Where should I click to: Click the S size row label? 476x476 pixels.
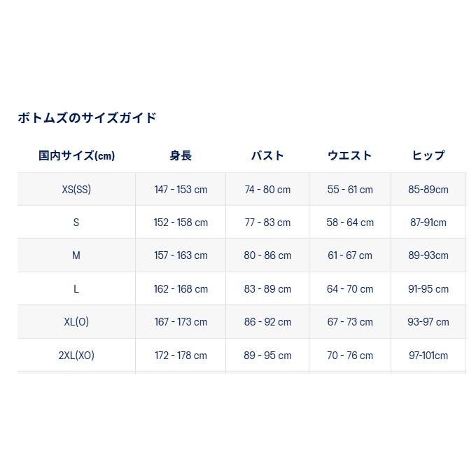click(76, 223)
